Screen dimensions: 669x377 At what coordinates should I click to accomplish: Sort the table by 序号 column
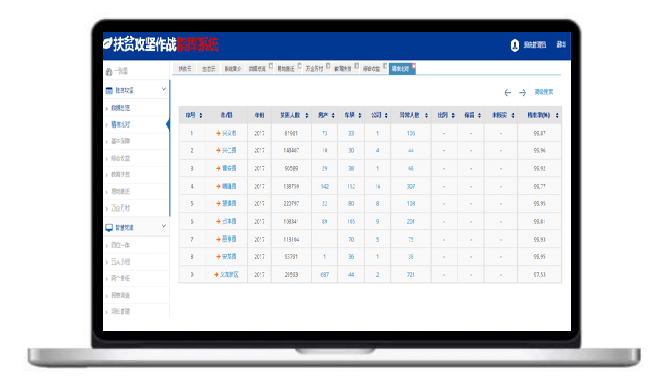click(201, 116)
